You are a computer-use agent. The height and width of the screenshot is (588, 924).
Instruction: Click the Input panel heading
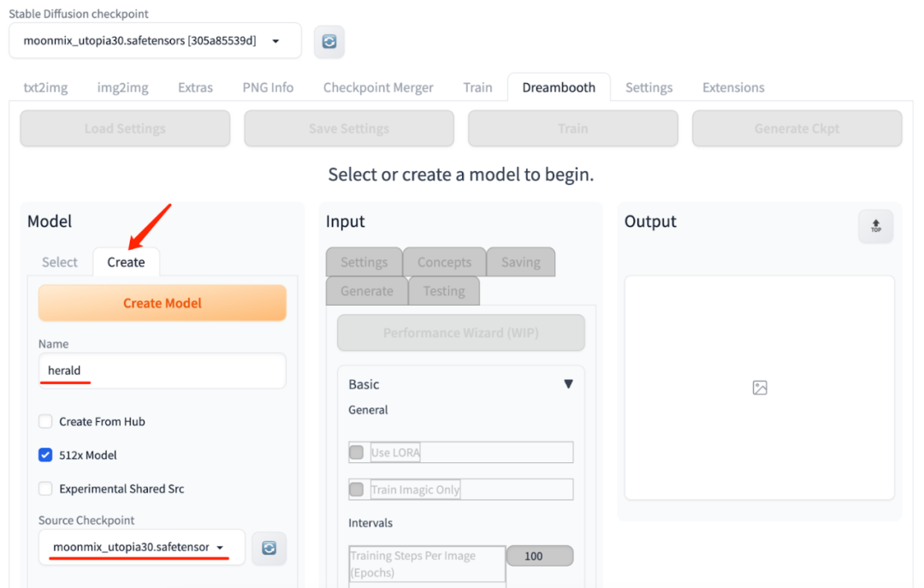point(346,221)
